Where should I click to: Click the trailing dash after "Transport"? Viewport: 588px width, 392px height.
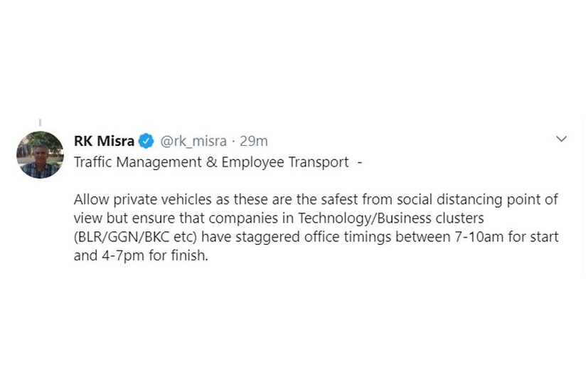[359, 162]
